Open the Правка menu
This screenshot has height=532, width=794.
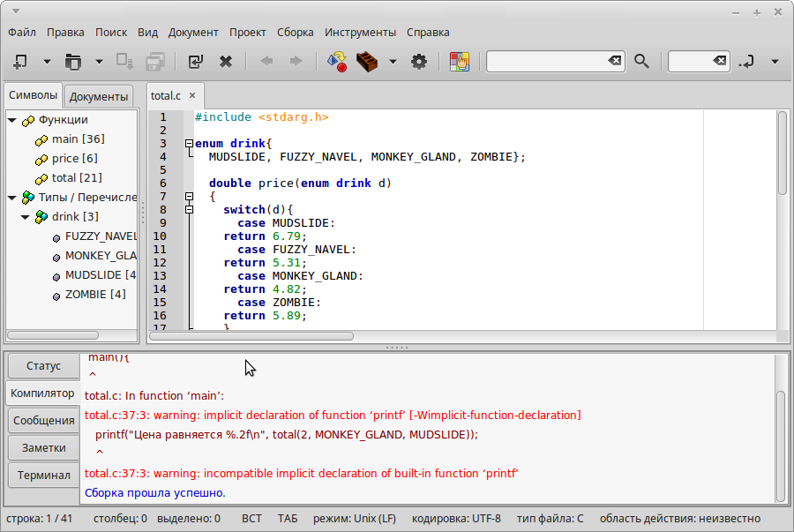click(65, 33)
